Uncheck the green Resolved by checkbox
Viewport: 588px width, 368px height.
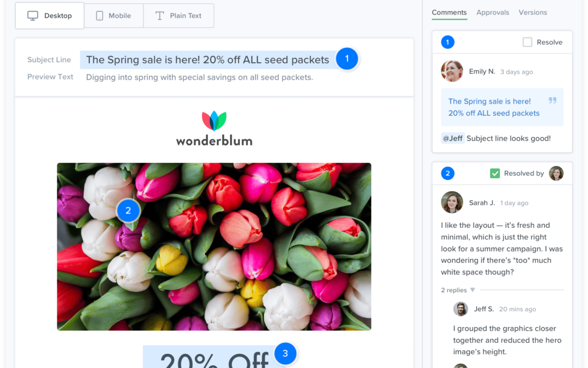click(494, 173)
